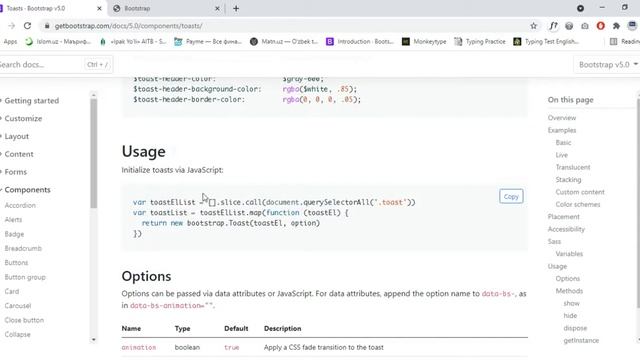This screenshot has width=640, height=360.
Task: Open the Reading list
Action: click(x=624, y=41)
